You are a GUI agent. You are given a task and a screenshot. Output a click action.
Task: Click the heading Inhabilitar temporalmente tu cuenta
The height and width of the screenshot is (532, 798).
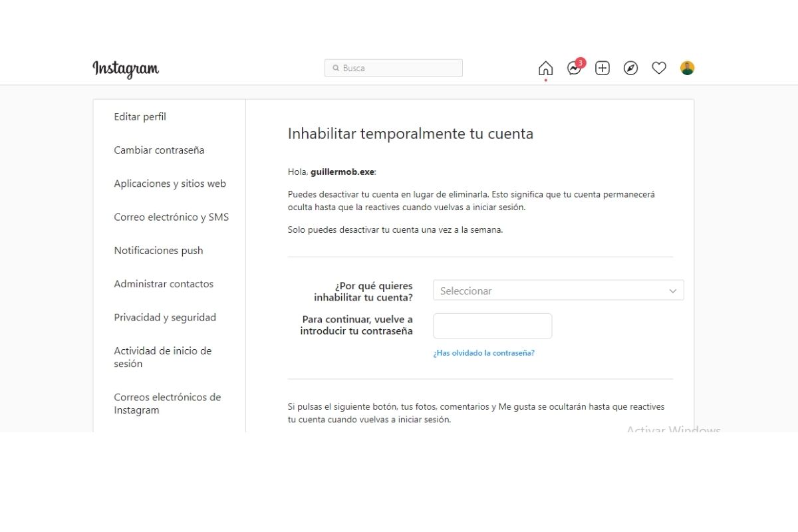410,134
